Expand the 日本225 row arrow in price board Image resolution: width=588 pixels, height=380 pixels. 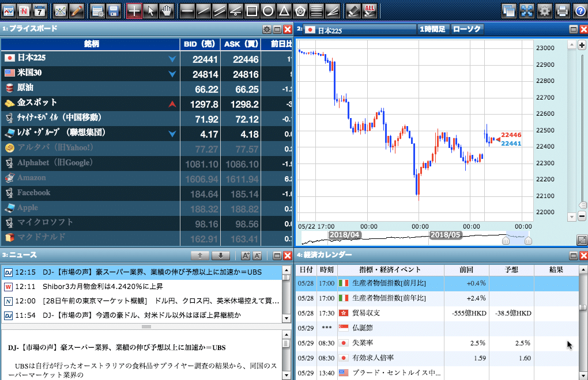[x=172, y=59]
